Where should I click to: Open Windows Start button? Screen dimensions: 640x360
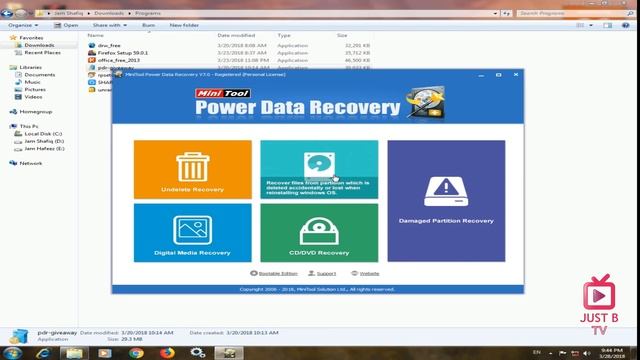tap(12, 353)
